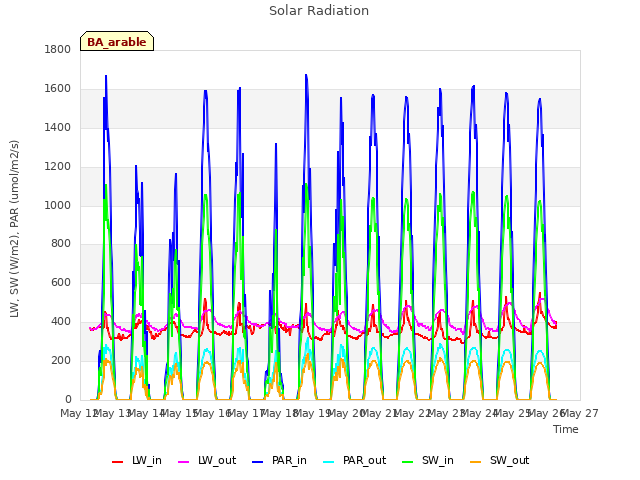Screen dimensions: 640x480
Task: Click the LW_in legend label
Action: (147, 461)
